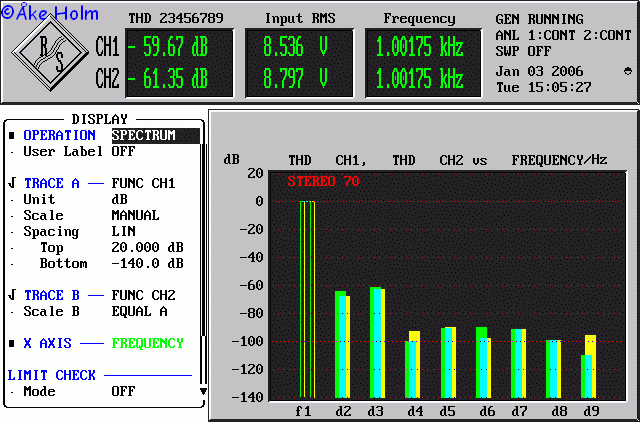
Task: Click the FREQUENCY/Hz graph title
Action: tap(559, 160)
